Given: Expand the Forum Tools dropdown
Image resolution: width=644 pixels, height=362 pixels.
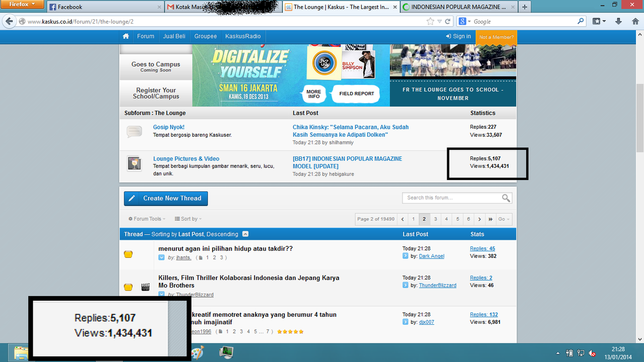Looking at the screenshot, I should pos(147,219).
